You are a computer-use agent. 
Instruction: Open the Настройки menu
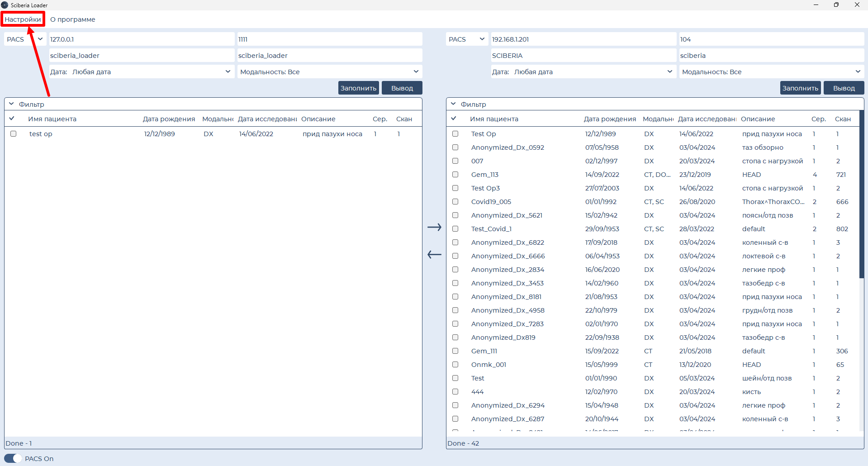pyautogui.click(x=23, y=19)
